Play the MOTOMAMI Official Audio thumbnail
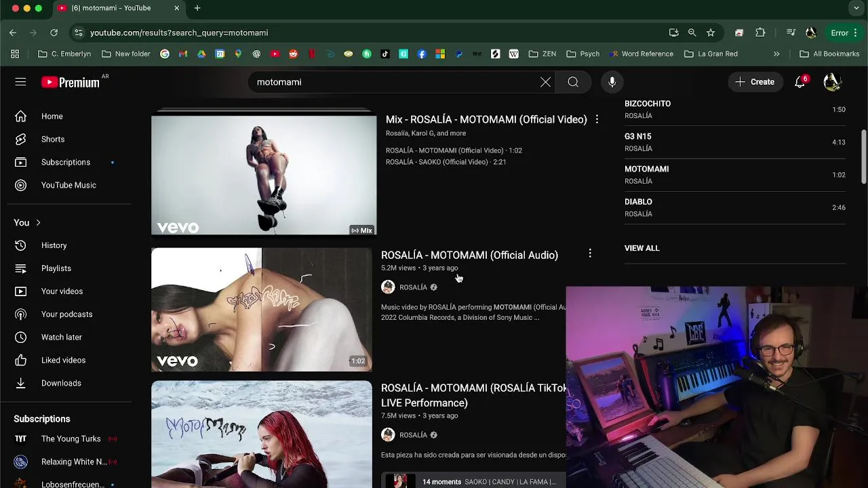 (x=262, y=310)
